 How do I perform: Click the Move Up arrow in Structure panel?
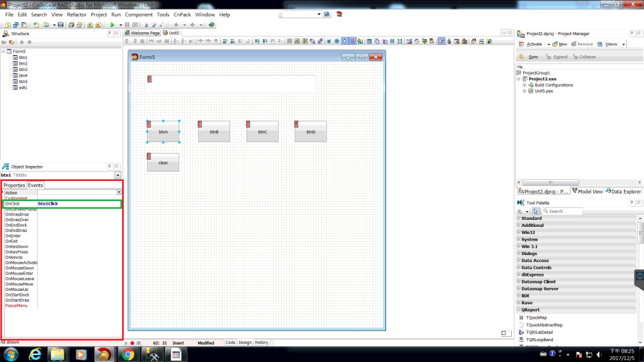click(x=22, y=42)
